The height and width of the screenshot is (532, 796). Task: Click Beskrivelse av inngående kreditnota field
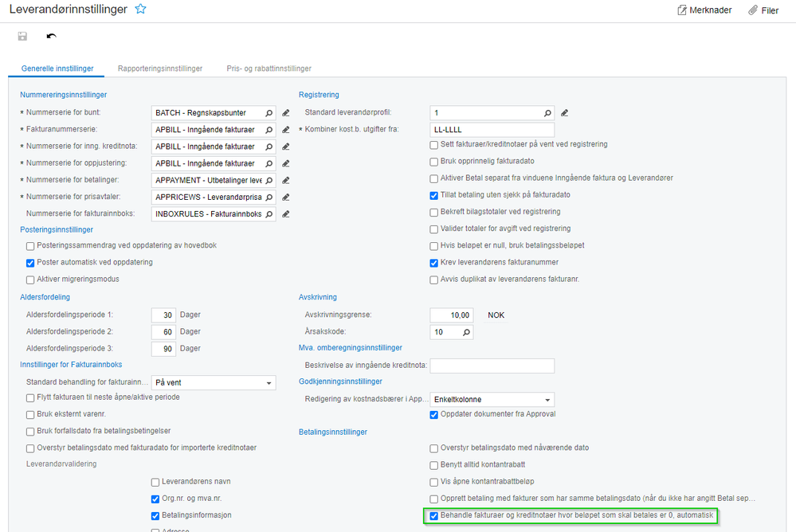(492, 366)
